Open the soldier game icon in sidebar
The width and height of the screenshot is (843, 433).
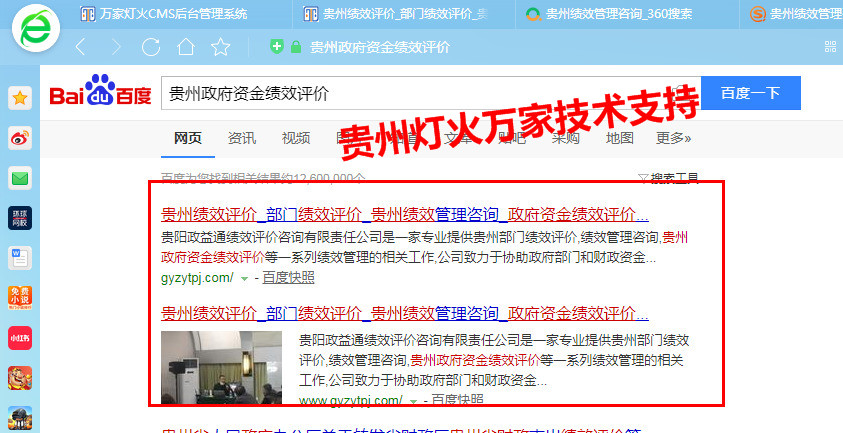click(20, 418)
